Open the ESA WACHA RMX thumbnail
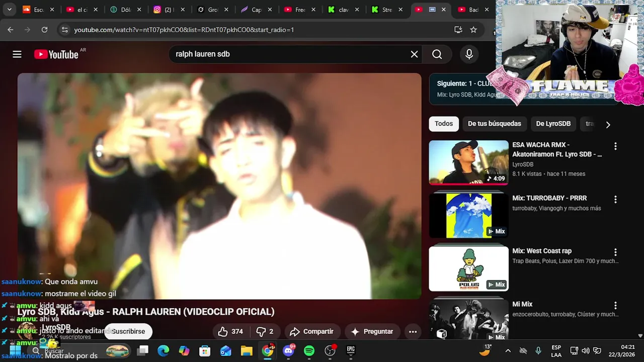 pyautogui.click(x=468, y=162)
